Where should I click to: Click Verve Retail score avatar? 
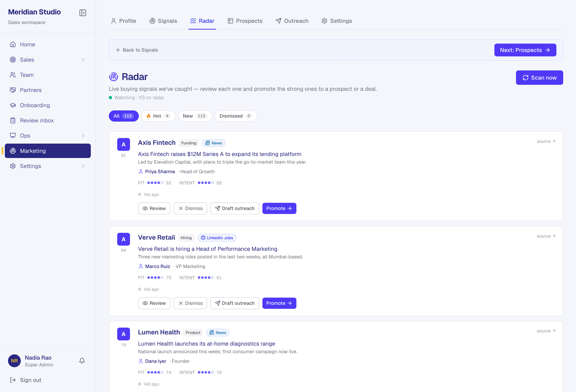(x=123, y=239)
